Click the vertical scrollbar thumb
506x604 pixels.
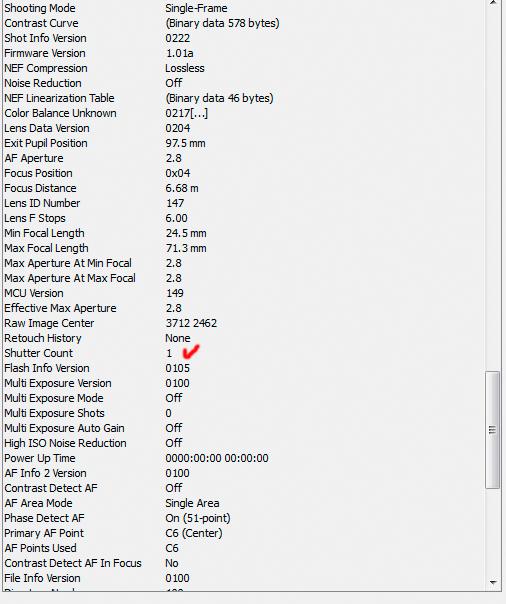[x=493, y=430]
